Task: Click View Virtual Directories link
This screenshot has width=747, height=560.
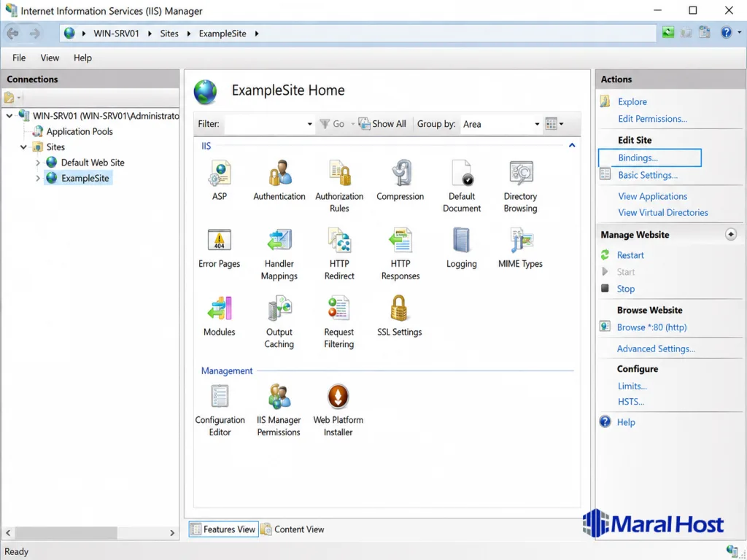Action: coord(662,212)
